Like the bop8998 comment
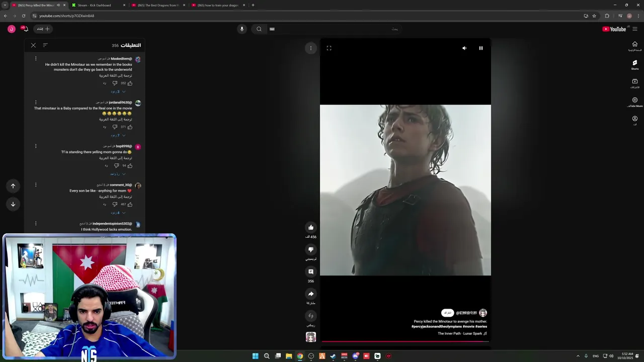Screen dimensions: 644x362 [130, 165]
